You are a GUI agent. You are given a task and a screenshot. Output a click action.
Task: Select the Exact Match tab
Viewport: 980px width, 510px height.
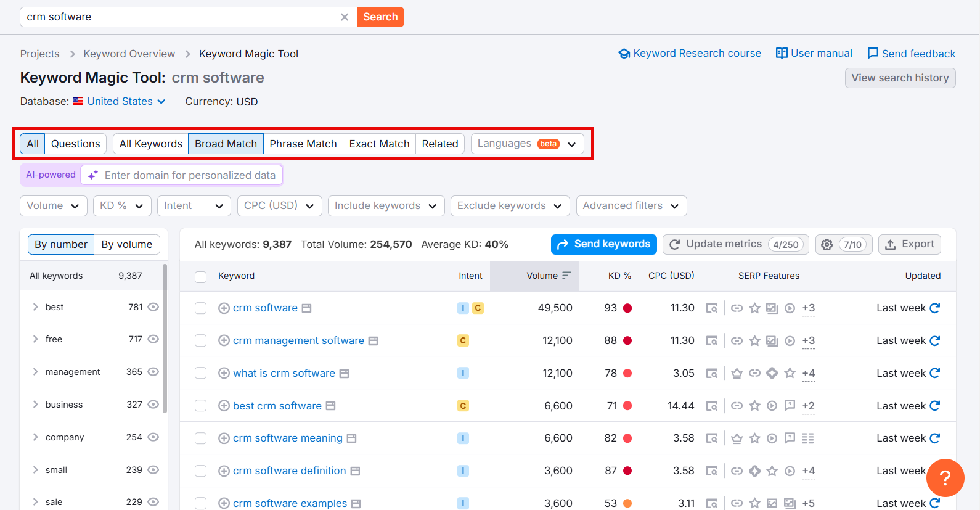point(379,144)
